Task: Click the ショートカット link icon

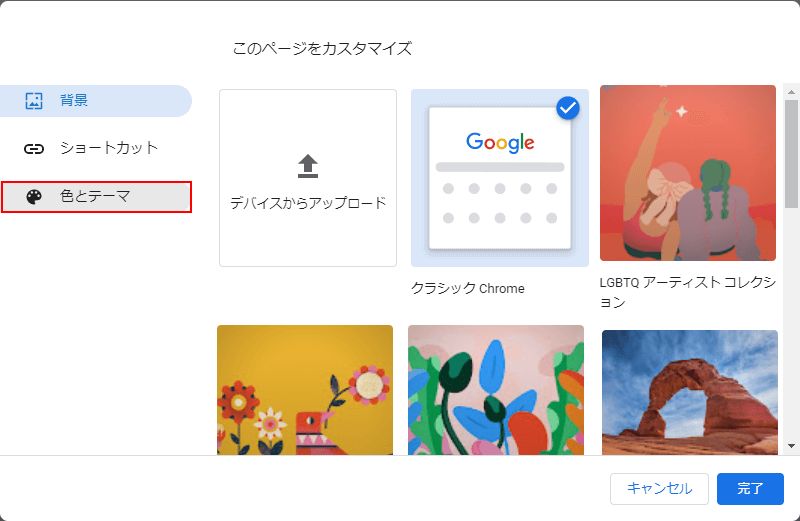Action: (34, 149)
